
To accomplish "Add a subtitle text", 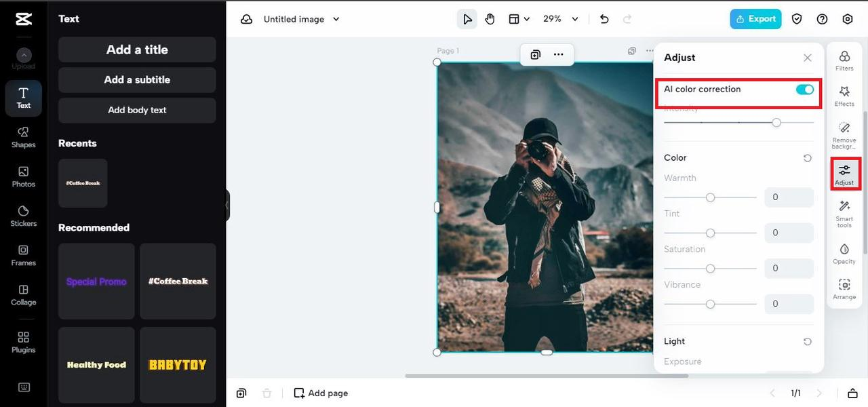I will pos(137,80).
